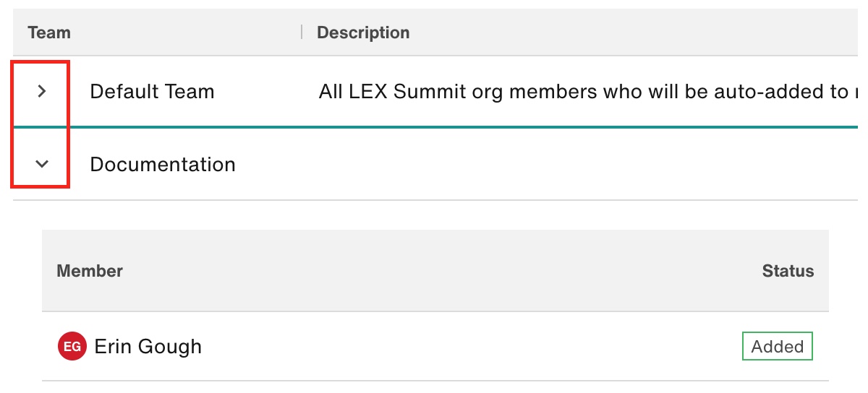Open the Documentation team name
868x393 pixels.
click(x=163, y=164)
